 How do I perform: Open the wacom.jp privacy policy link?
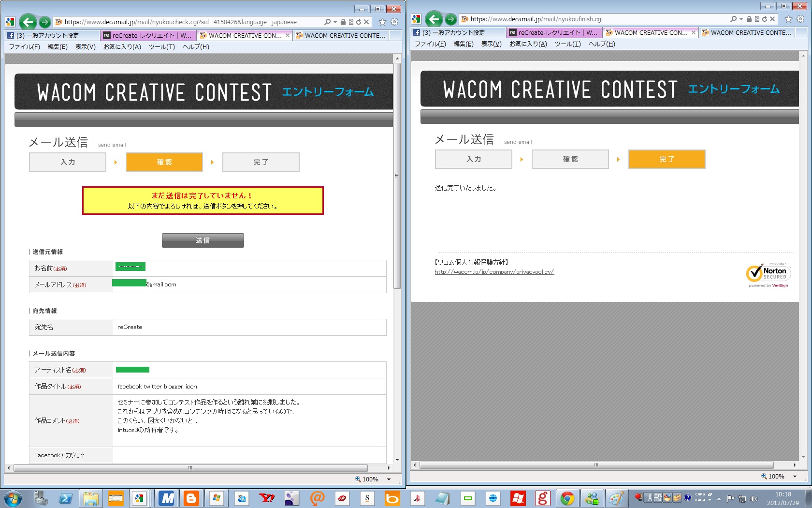[494, 272]
